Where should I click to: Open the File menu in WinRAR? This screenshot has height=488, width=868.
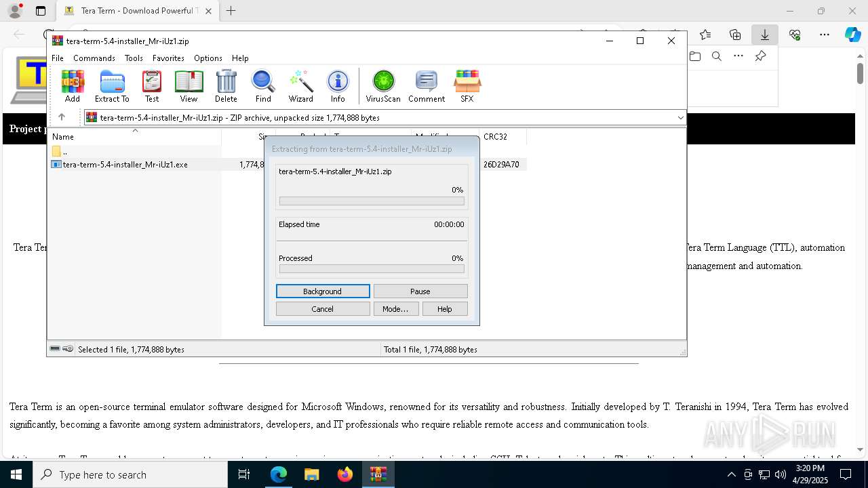(58, 58)
